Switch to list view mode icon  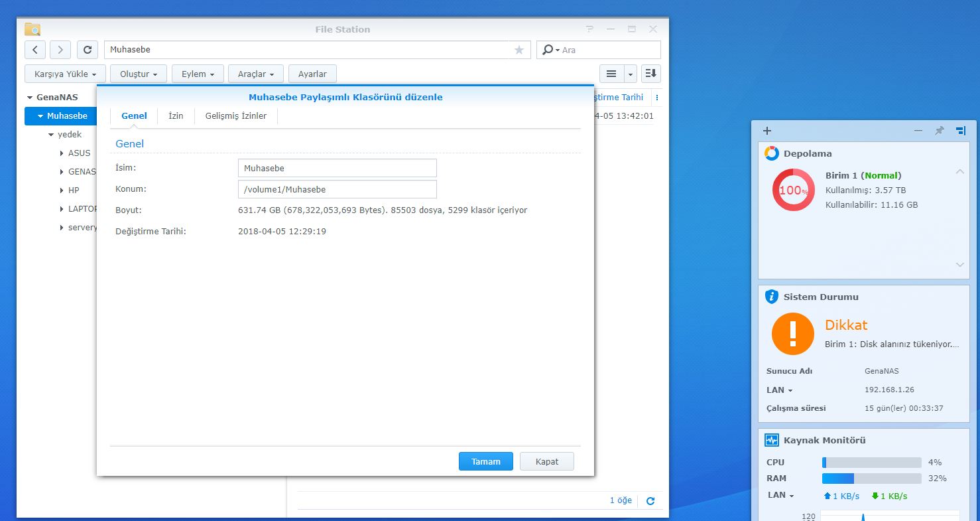click(611, 74)
